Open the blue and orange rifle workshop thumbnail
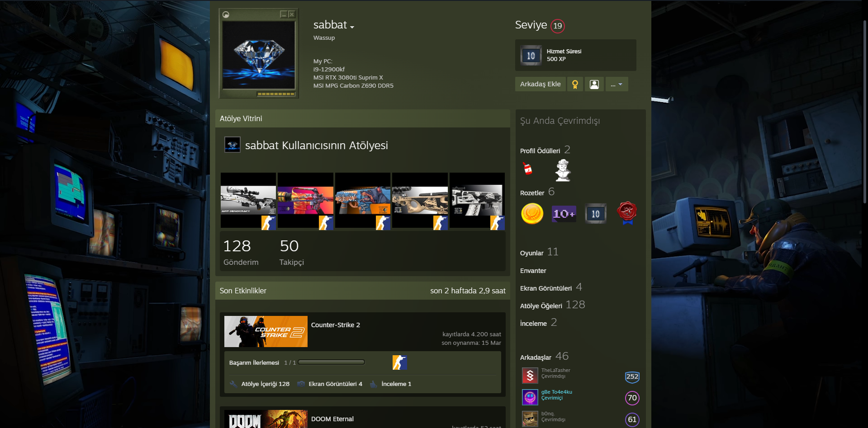868x428 pixels. coord(363,201)
